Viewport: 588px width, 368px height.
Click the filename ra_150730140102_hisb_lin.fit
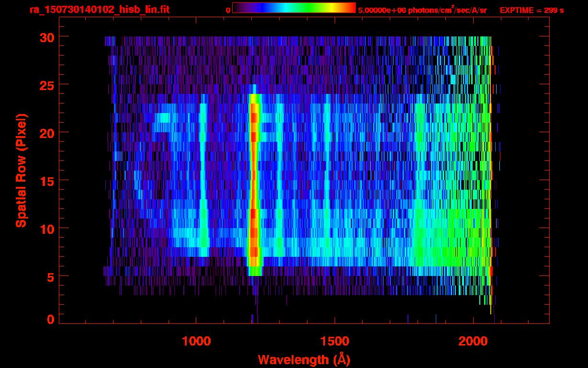click(x=99, y=10)
